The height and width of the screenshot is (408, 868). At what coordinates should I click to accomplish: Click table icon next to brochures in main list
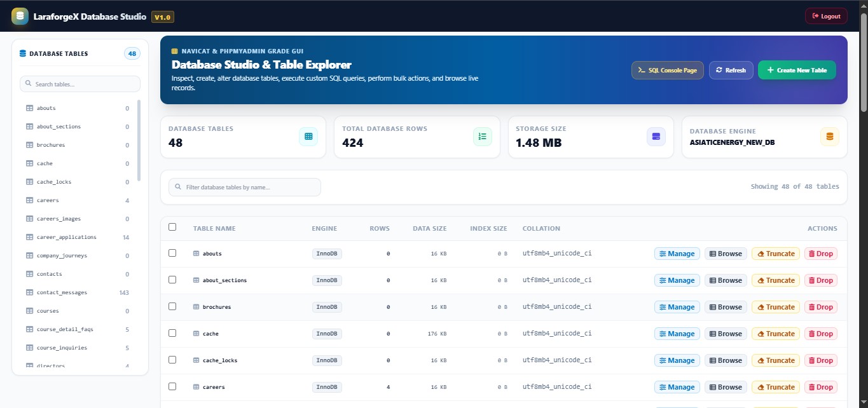click(196, 307)
